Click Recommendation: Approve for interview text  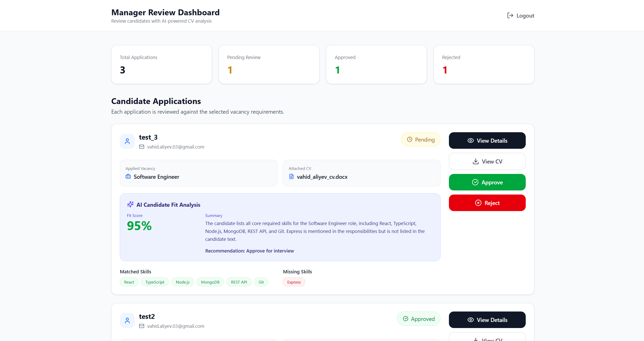coord(250,251)
